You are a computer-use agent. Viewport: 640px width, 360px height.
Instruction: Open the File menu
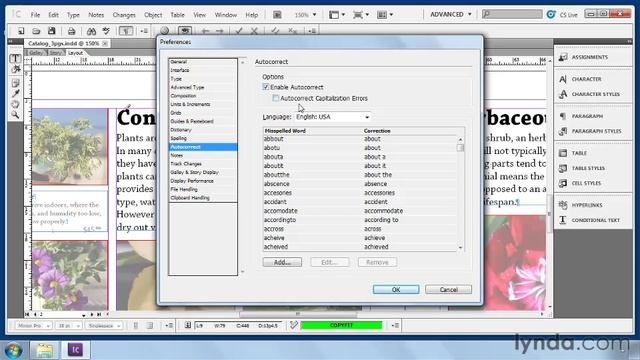tap(36, 15)
